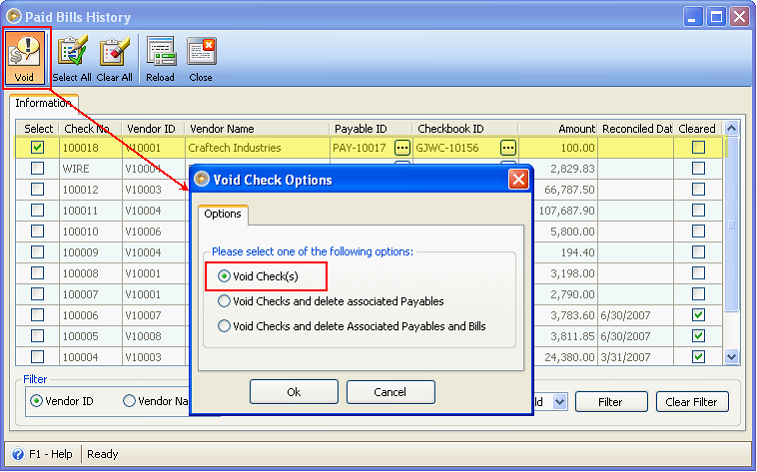
Task: Select the Options tab in dialog
Action: (222, 214)
